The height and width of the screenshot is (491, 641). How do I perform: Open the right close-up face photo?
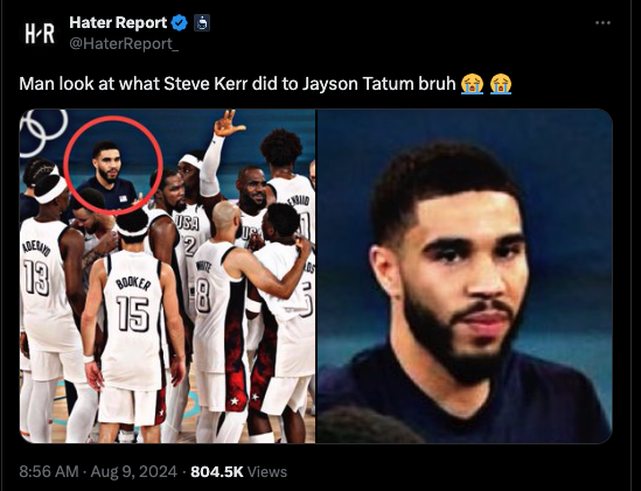(465, 276)
